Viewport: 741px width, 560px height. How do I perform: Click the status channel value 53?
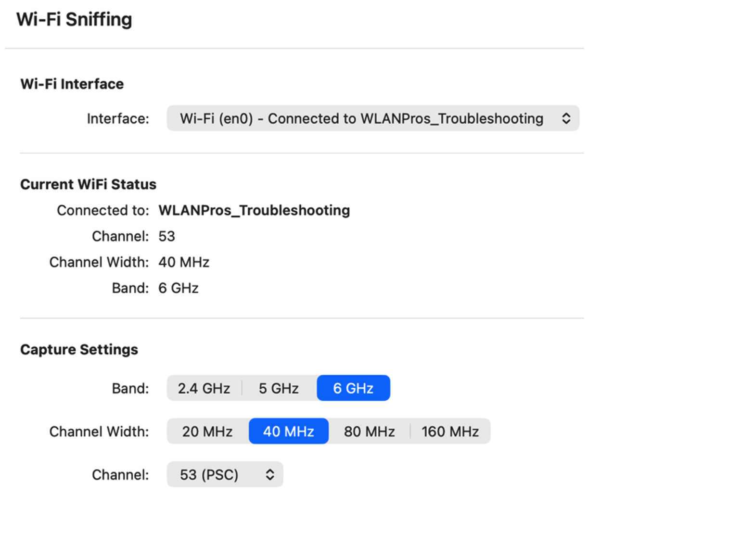(x=167, y=236)
